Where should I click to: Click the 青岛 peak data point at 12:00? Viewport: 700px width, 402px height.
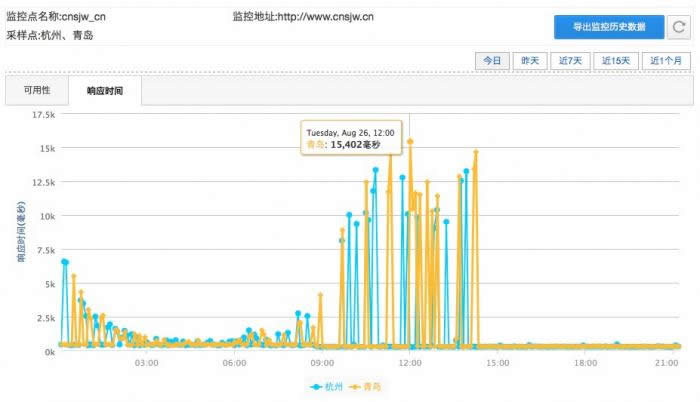[x=410, y=141]
